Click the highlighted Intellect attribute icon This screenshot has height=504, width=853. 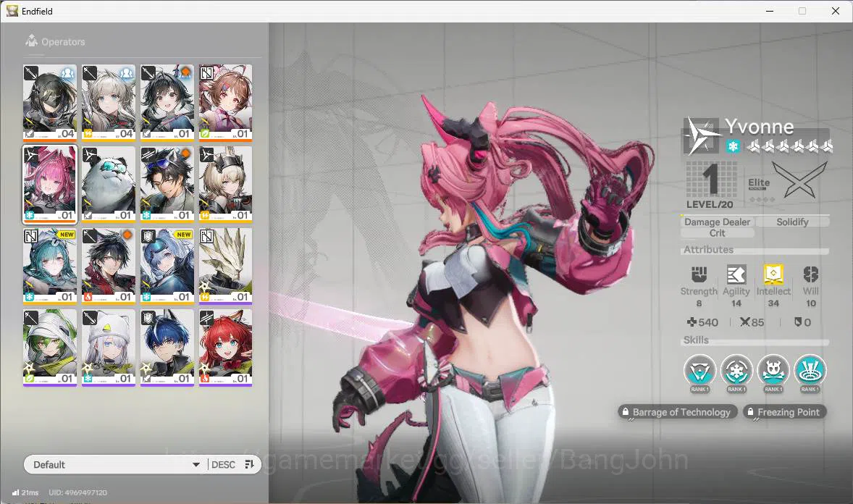[773, 274]
